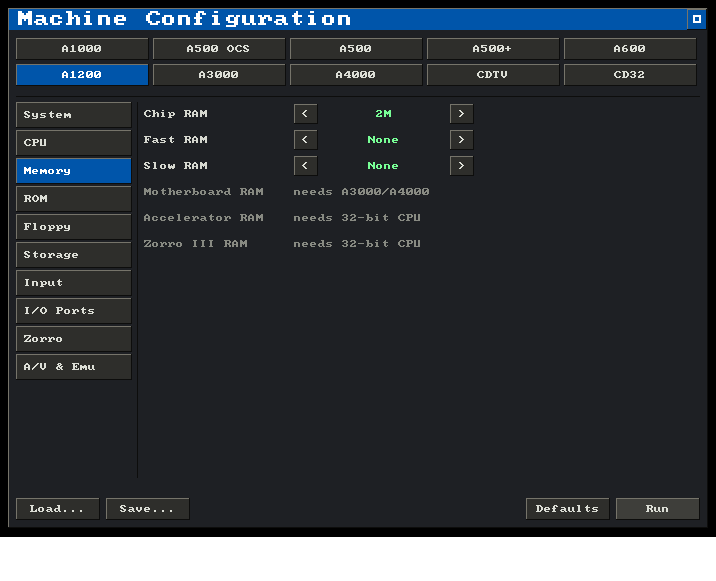Image resolution: width=716 pixels, height=581 pixels.
Task: Choose the CD32 machine preset
Action: point(630,75)
